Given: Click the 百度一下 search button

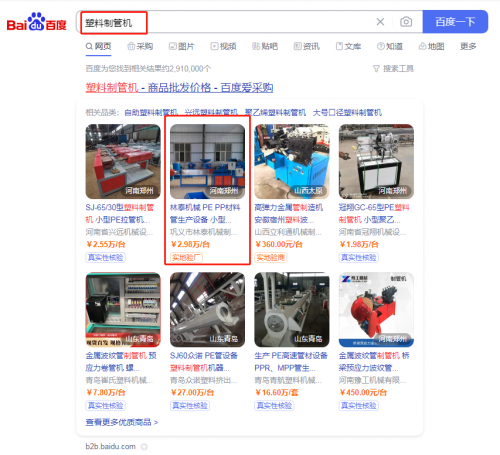Looking at the screenshot, I should 455,22.
